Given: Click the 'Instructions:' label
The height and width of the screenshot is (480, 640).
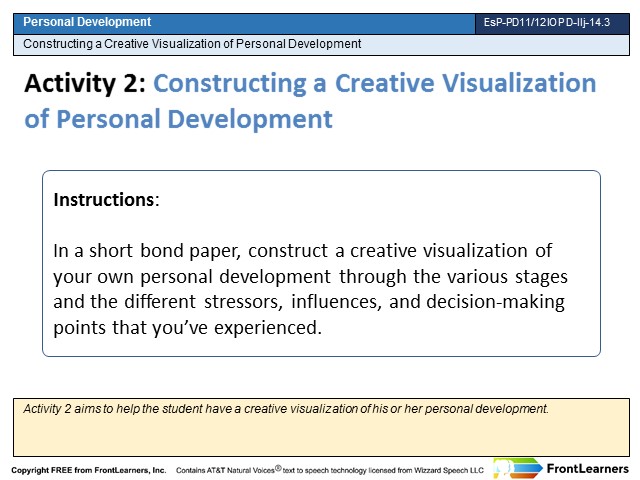Looking at the screenshot, I should tap(106, 200).
